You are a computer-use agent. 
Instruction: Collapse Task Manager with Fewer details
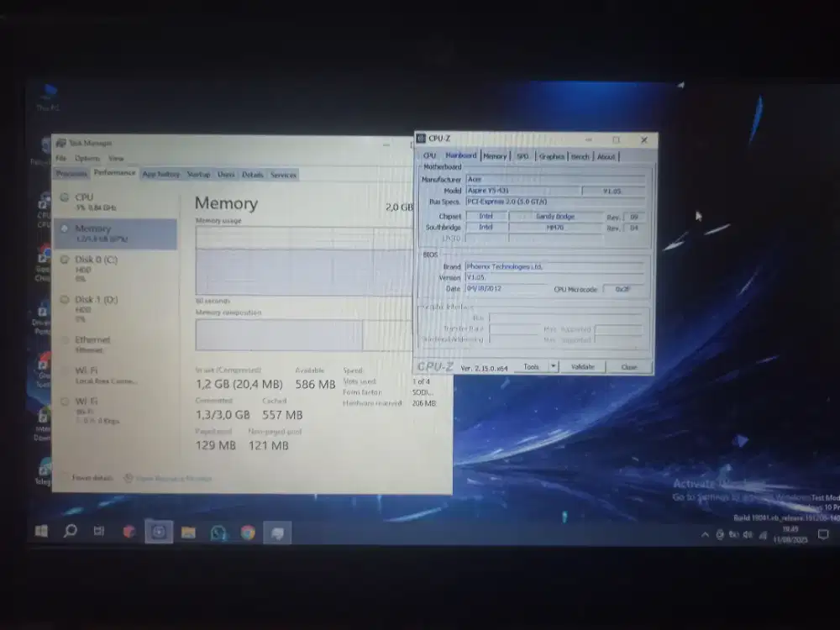[x=92, y=478]
